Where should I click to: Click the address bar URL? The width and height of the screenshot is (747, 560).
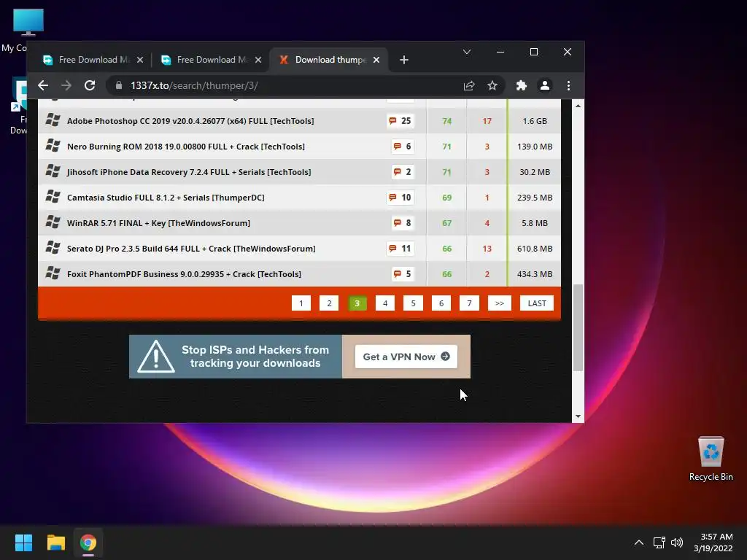pyautogui.click(x=194, y=86)
